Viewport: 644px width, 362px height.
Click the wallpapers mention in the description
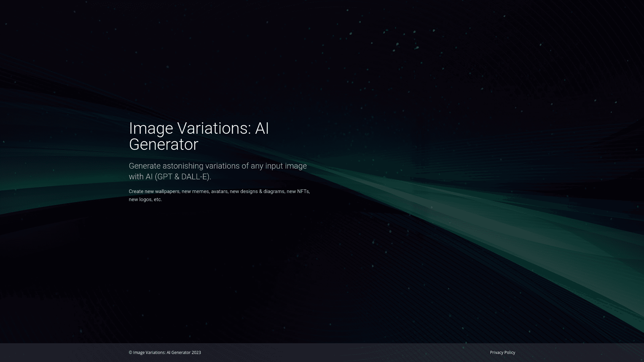tap(168, 191)
